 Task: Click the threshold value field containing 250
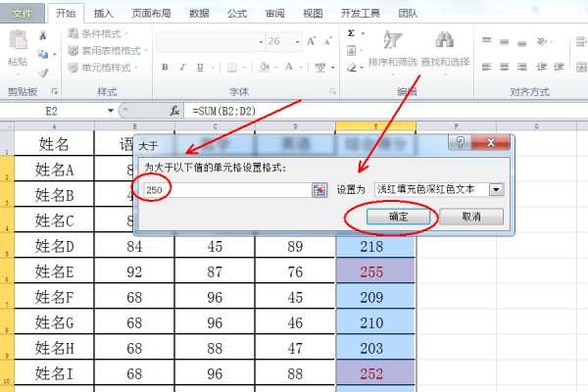pyautogui.click(x=225, y=190)
